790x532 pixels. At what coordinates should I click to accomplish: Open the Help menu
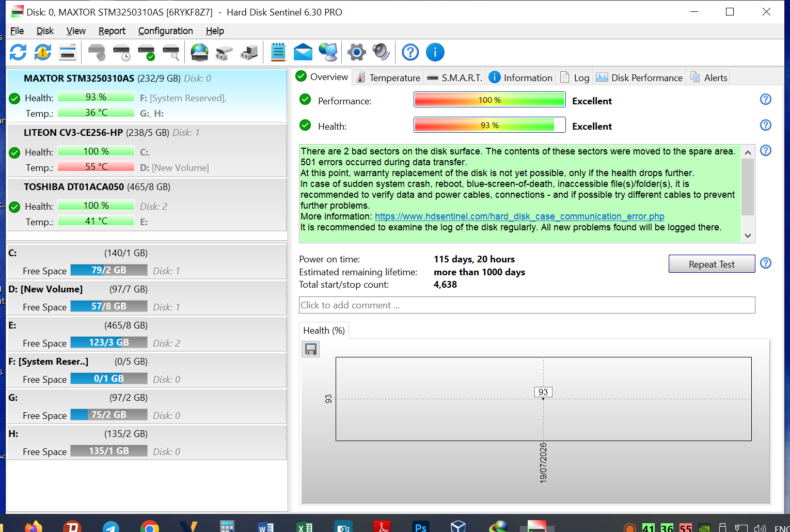tap(215, 31)
